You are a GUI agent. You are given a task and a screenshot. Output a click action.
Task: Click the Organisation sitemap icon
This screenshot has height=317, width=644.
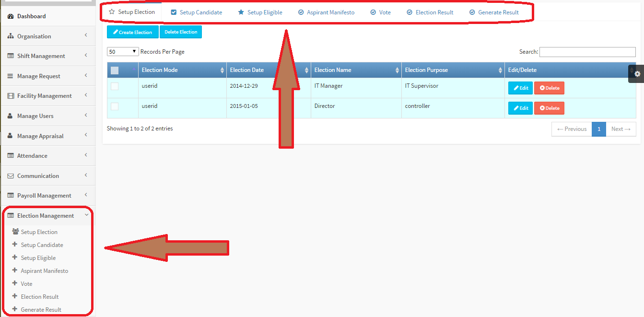point(11,36)
